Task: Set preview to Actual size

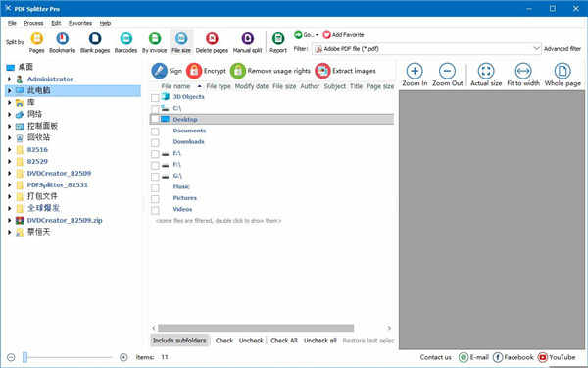Action: click(x=486, y=71)
